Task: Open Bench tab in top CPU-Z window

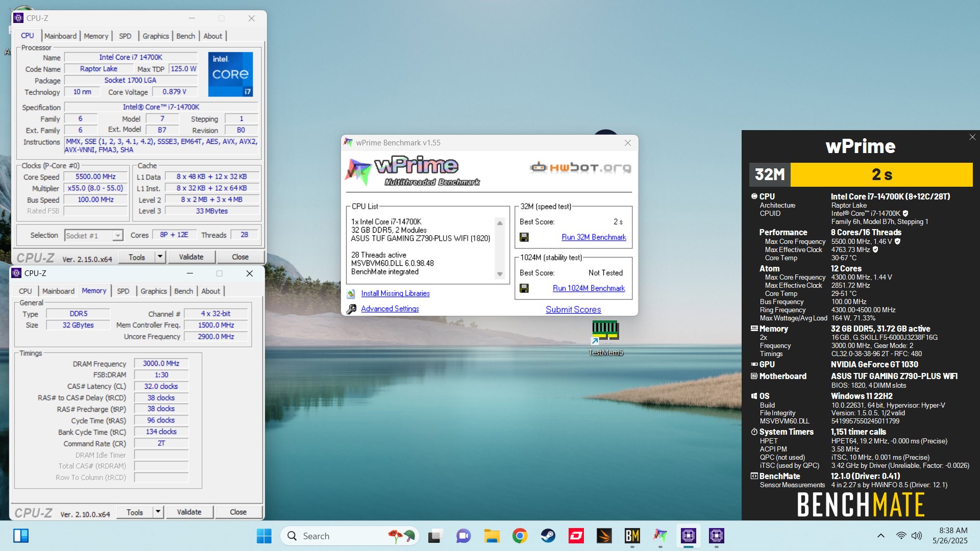Action: [186, 36]
